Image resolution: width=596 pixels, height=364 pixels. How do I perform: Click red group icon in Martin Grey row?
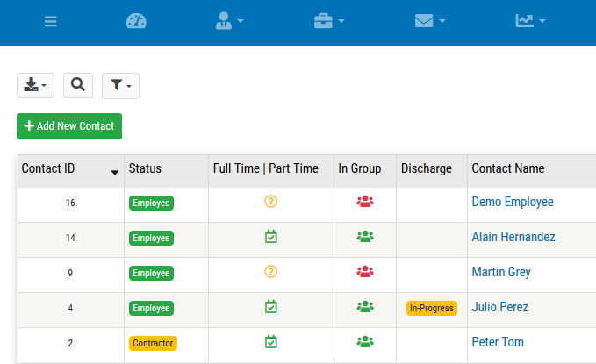(365, 272)
